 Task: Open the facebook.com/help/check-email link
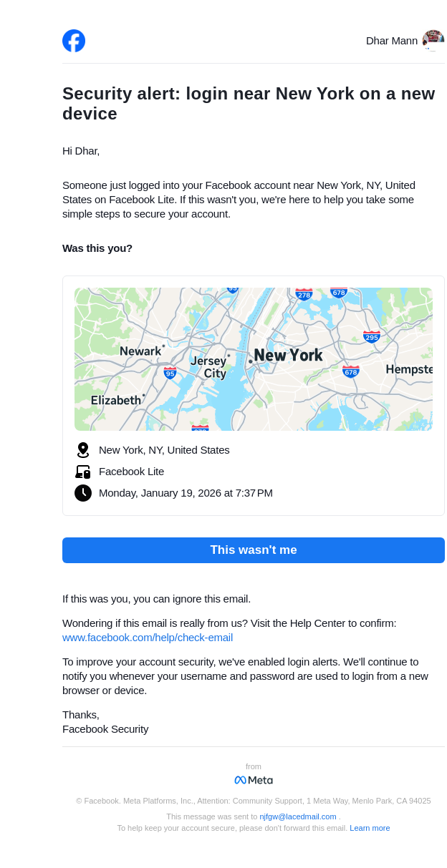point(148,638)
